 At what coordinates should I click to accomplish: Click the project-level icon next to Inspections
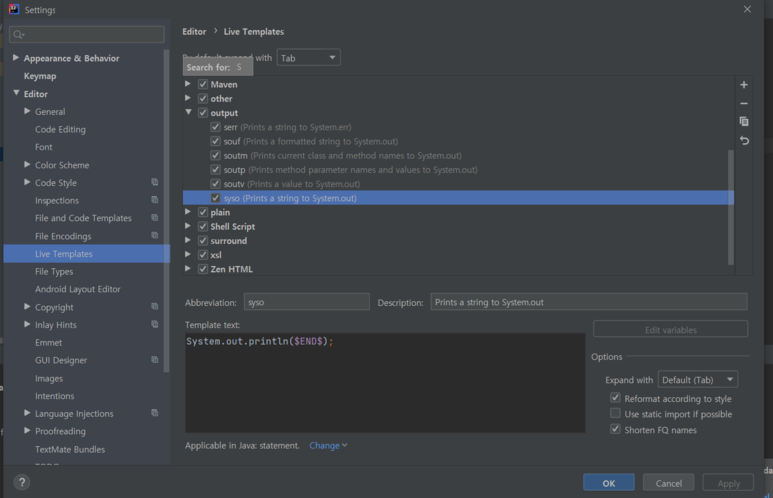pyautogui.click(x=155, y=200)
